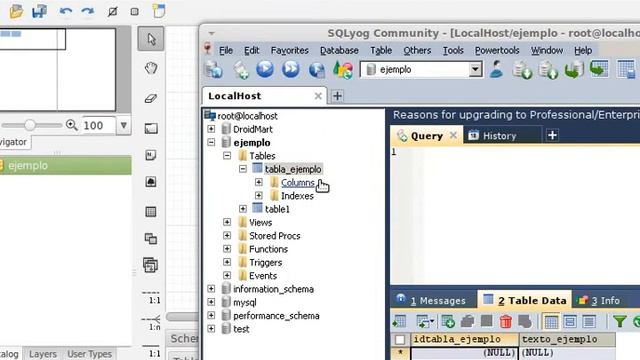This screenshot has width=640, height=360.
Task: Switch result to grid view
Action: pos(551,322)
